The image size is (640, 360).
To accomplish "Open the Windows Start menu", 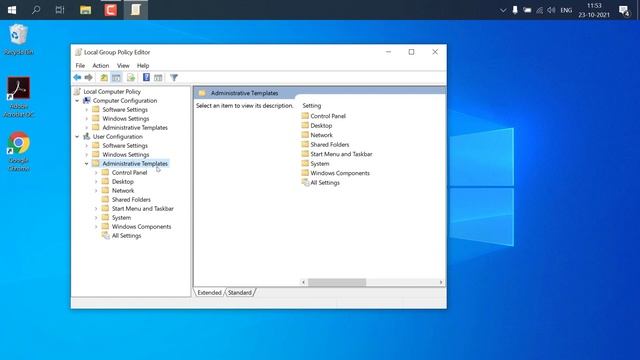I will [x=12, y=10].
